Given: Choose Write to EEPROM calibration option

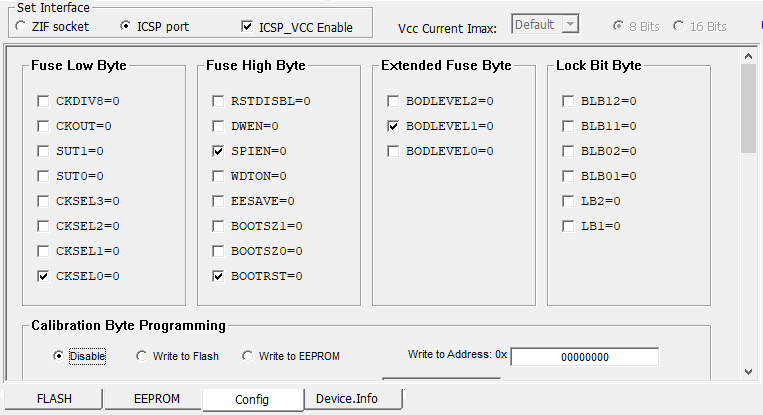Looking at the screenshot, I should [248, 356].
